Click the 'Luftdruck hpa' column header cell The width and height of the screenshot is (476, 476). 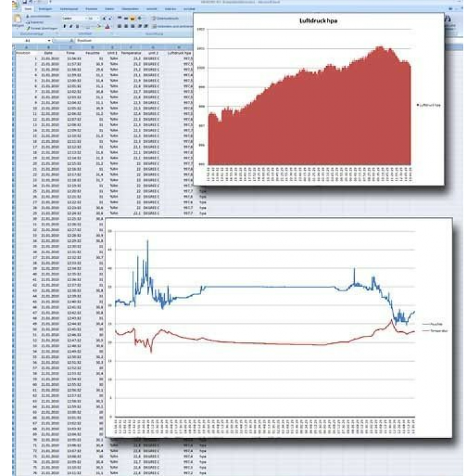(x=180, y=53)
